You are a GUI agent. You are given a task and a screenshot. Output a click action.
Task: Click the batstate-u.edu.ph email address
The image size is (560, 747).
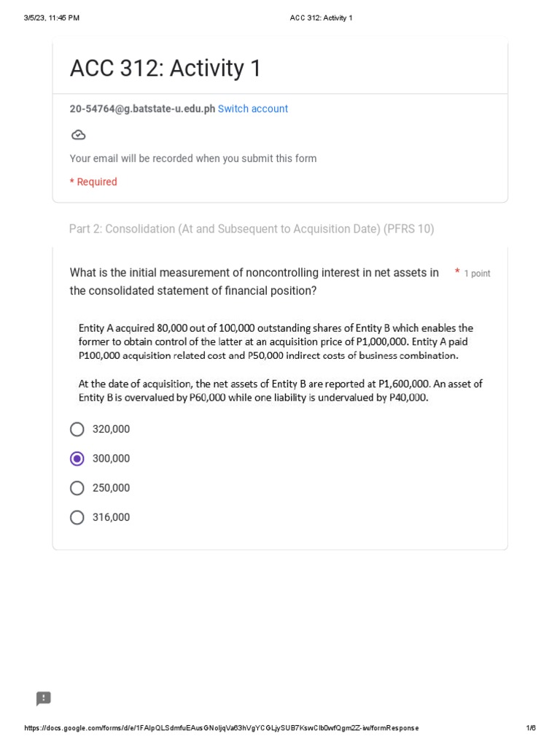point(142,109)
